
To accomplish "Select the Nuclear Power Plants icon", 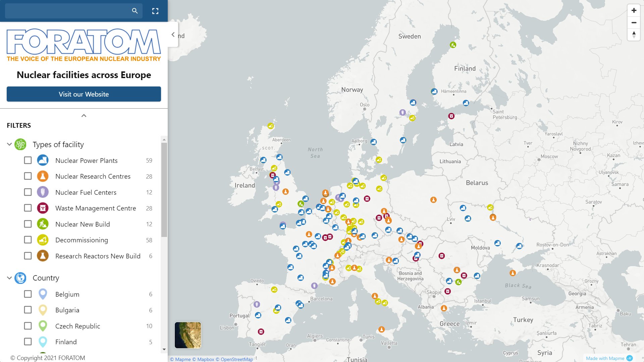I will point(43,160).
